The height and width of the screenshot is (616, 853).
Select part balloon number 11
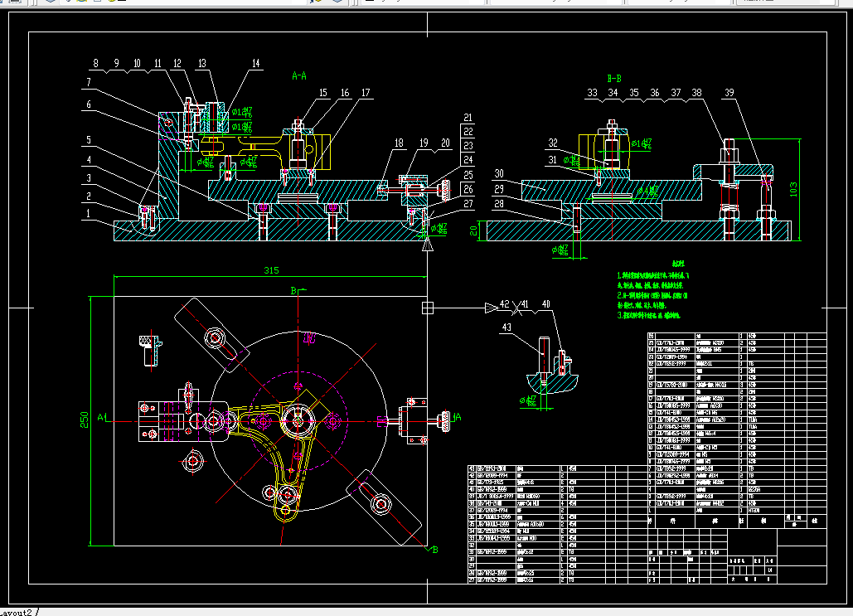coord(158,63)
